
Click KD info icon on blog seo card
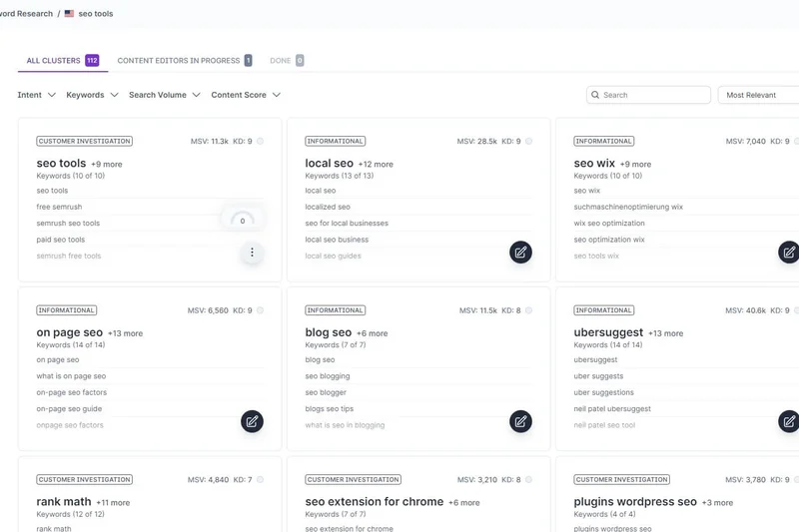click(x=529, y=310)
